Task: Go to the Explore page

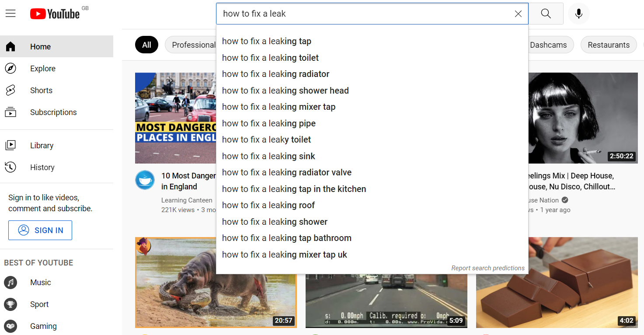Action: coord(42,68)
